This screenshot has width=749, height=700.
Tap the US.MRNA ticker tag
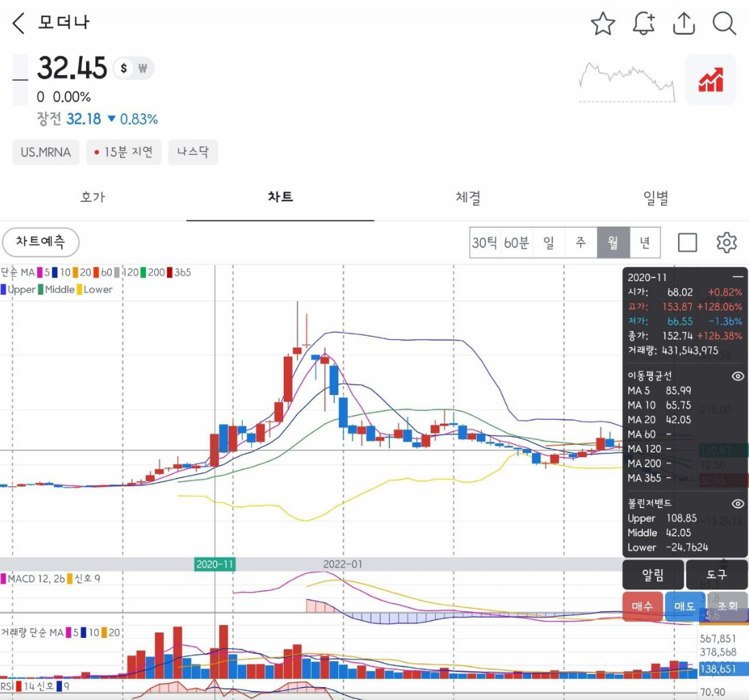point(46,152)
